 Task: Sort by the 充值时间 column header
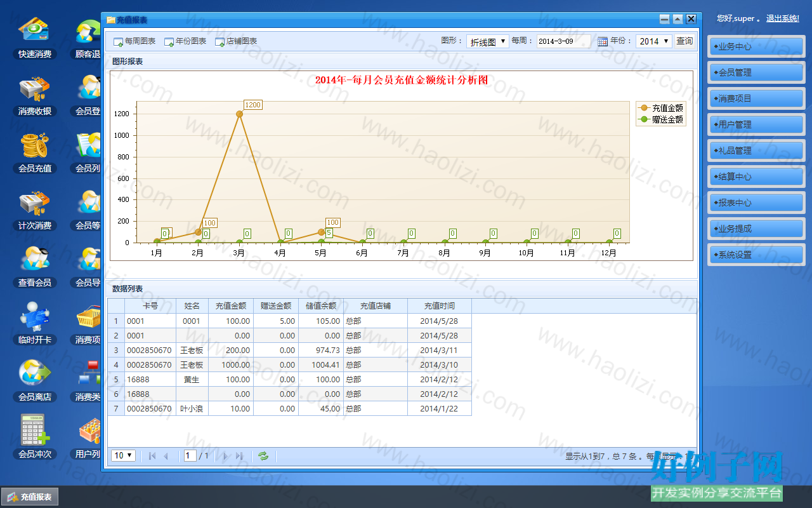coord(440,306)
